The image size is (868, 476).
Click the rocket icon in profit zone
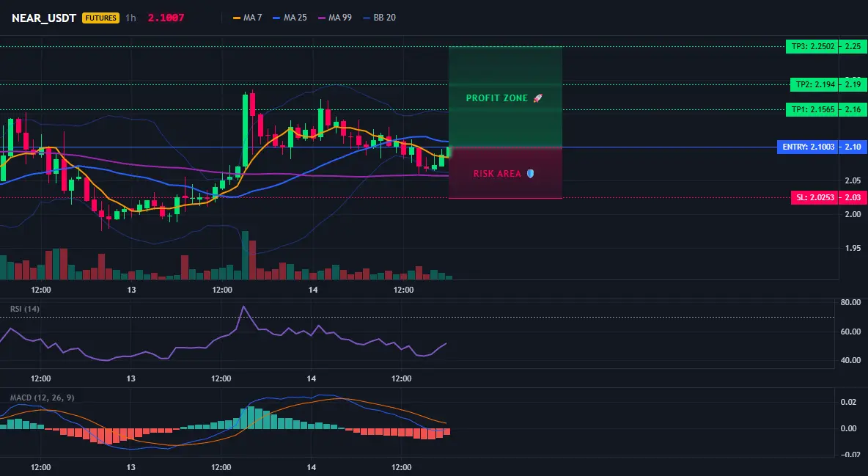(x=537, y=98)
